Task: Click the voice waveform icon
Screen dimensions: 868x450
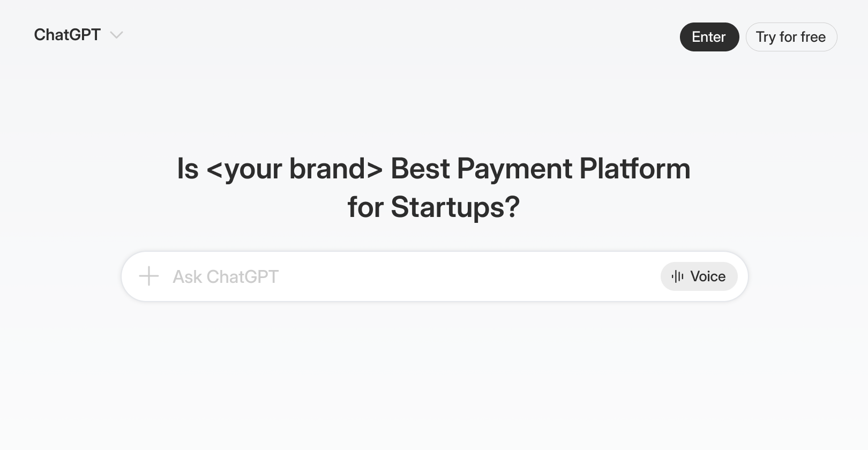Action: 678,276
